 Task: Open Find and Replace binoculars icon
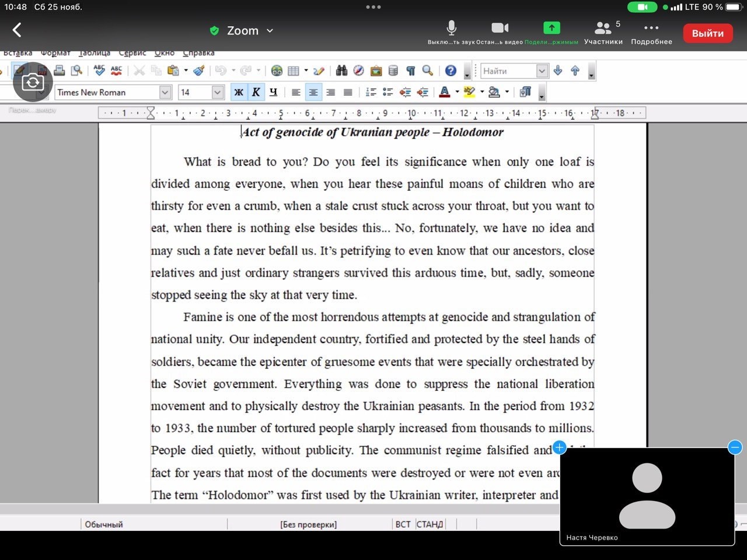[x=341, y=71]
